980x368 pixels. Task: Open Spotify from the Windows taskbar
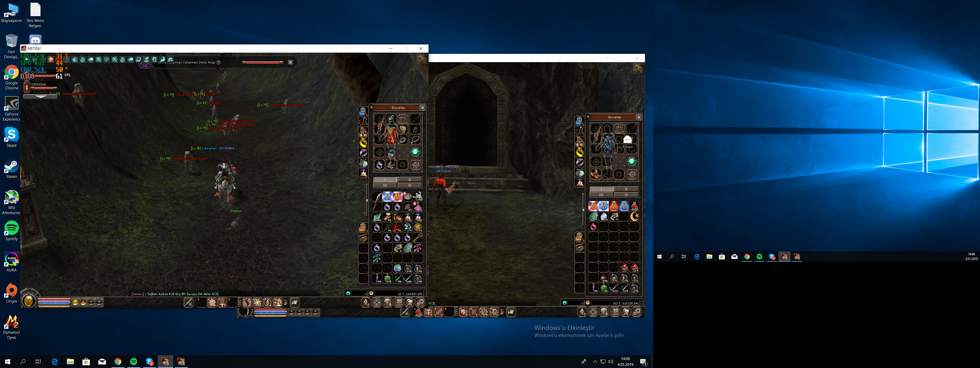(x=133, y=362)
